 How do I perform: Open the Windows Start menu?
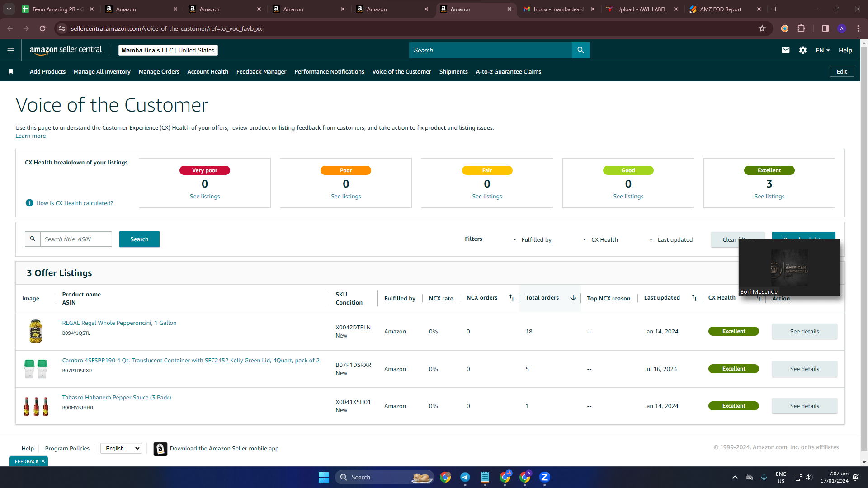click(324, 477)
